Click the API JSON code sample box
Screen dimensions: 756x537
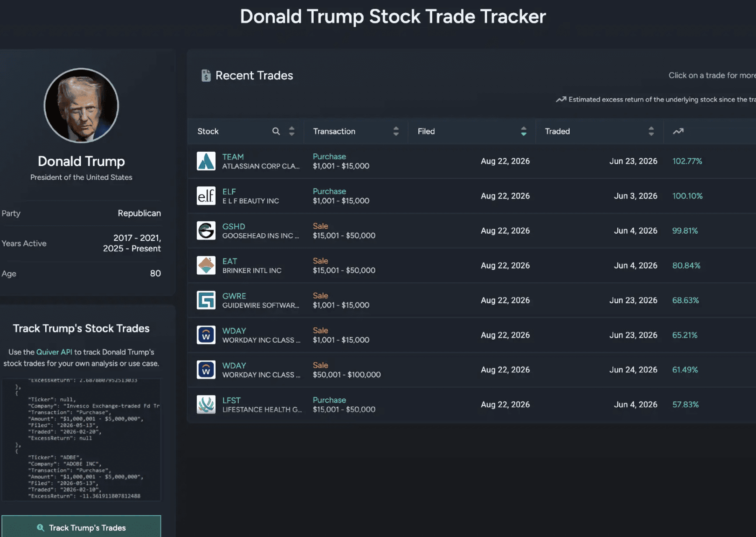click(x=81, y=439)
